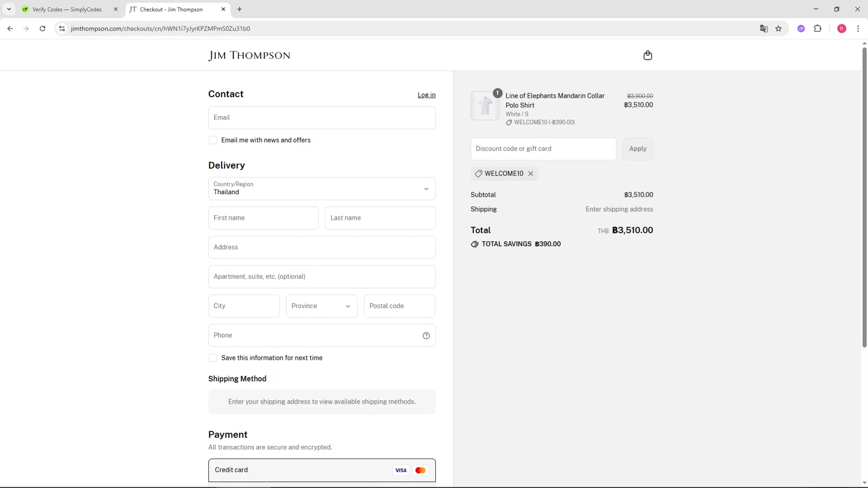Click the First name field
The width and height of the screenshot is (868, 488).
263,218
